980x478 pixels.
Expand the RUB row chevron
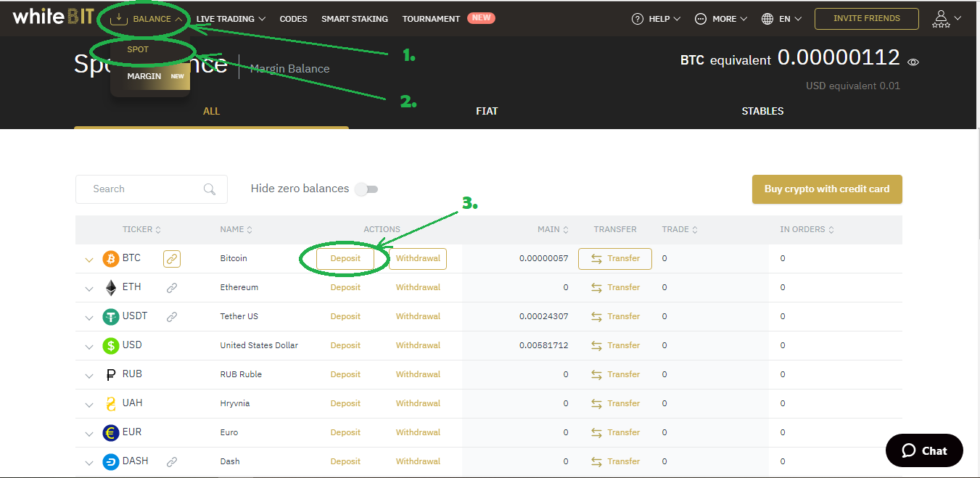tap(89, 376)
